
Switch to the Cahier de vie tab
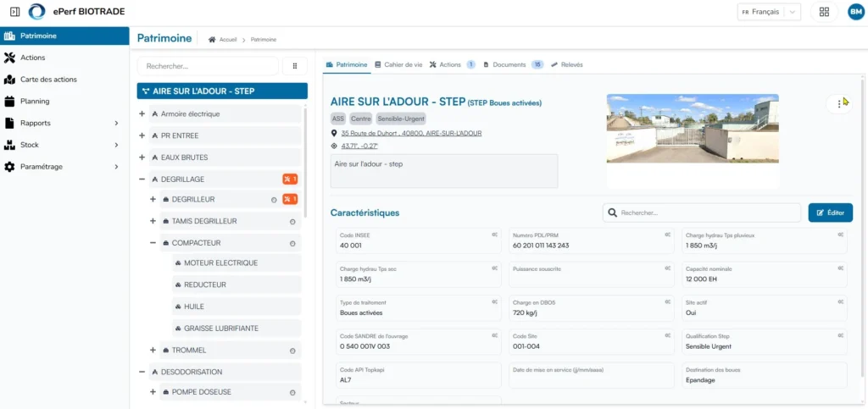click(398, 64)
